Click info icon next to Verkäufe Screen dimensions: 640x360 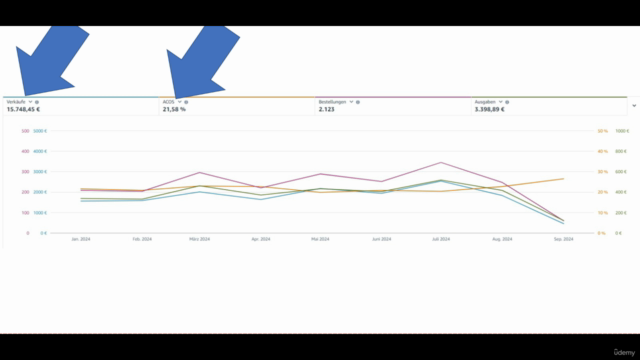pyautogui.click(x=37, y=102)
